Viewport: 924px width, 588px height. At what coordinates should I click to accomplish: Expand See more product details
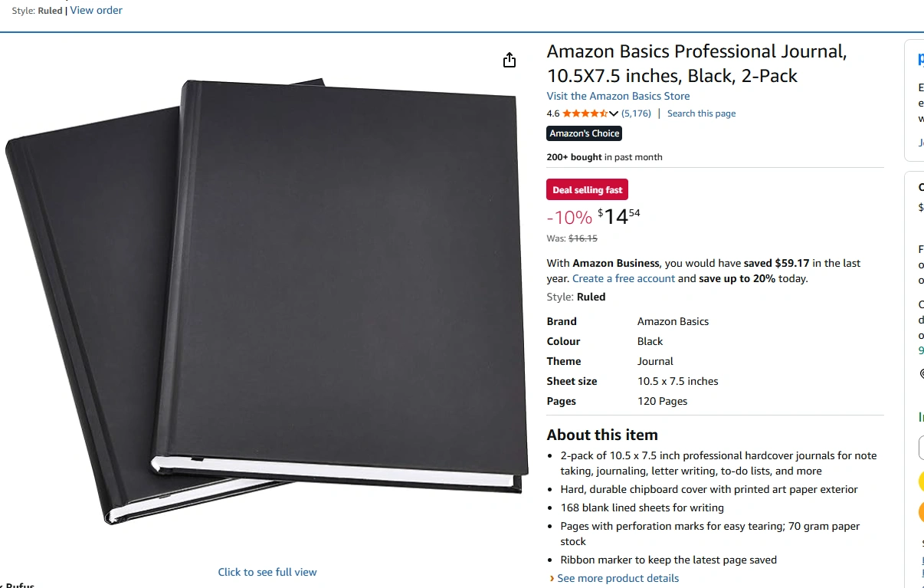coord(618,578)
